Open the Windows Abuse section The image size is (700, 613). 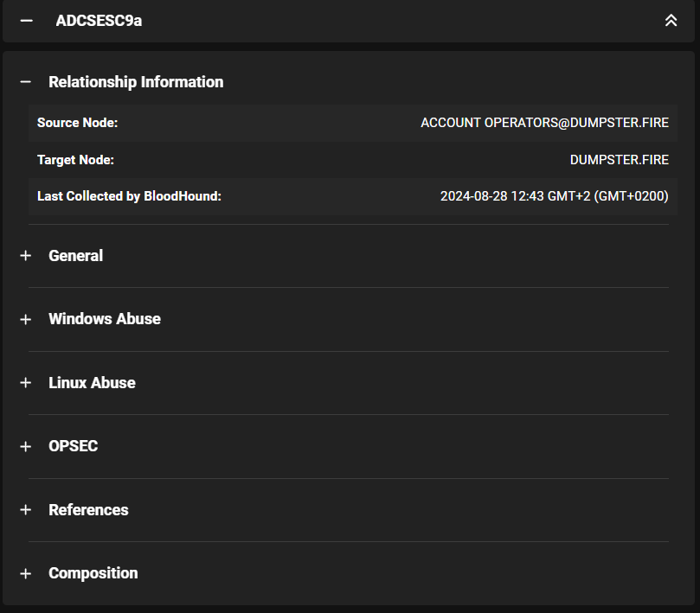point(105,319)
